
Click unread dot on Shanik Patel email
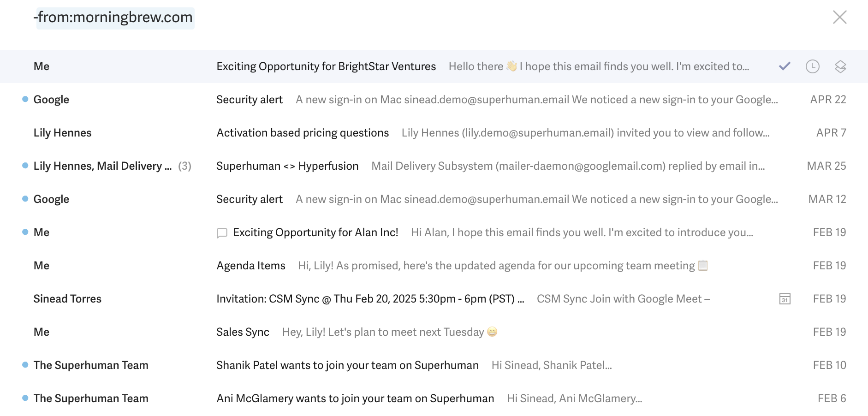point(25,365)
